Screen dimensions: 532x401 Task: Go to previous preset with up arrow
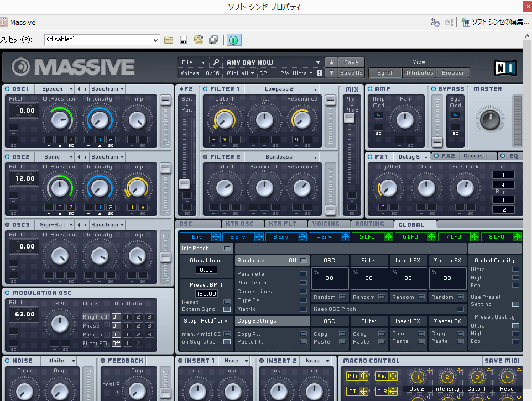click(x=331, y=62)
